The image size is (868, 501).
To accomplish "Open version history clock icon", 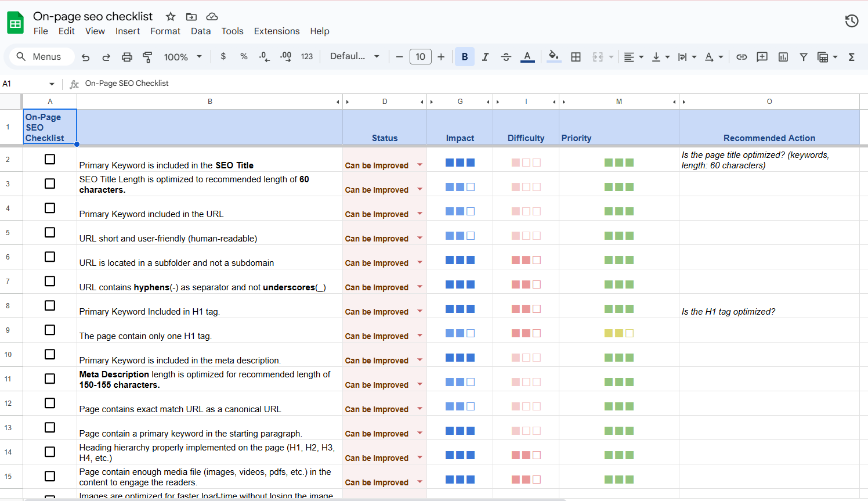I will tap(851, 21).
